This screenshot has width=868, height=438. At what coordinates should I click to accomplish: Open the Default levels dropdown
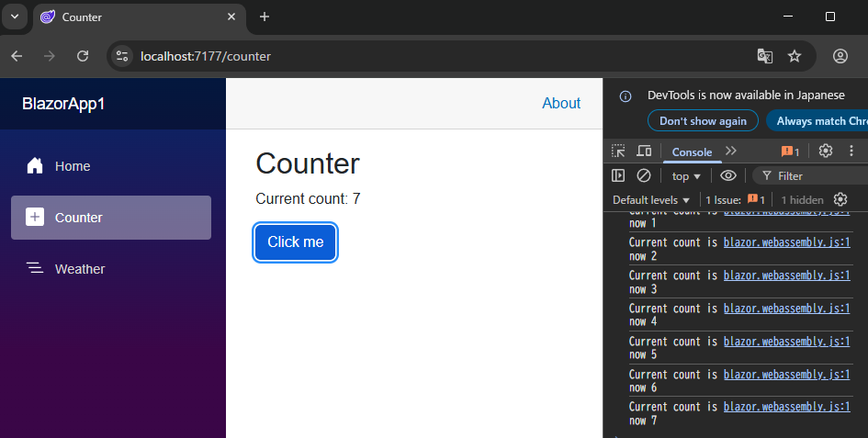[x=651, y=199]
